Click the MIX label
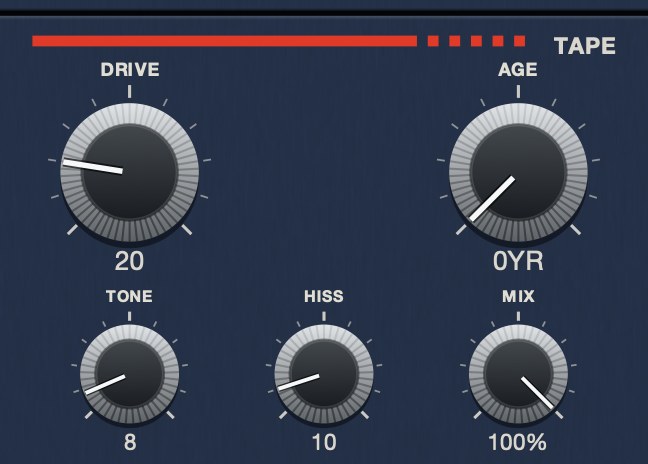The width and height of the screenshot is (648, 464). 518,296
